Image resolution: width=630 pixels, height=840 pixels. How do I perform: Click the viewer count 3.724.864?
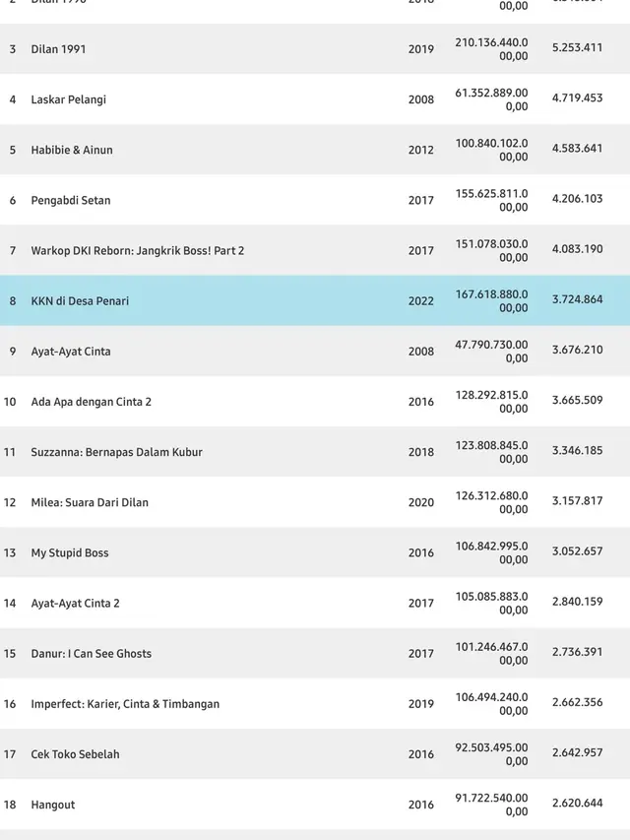pos(578,299)
